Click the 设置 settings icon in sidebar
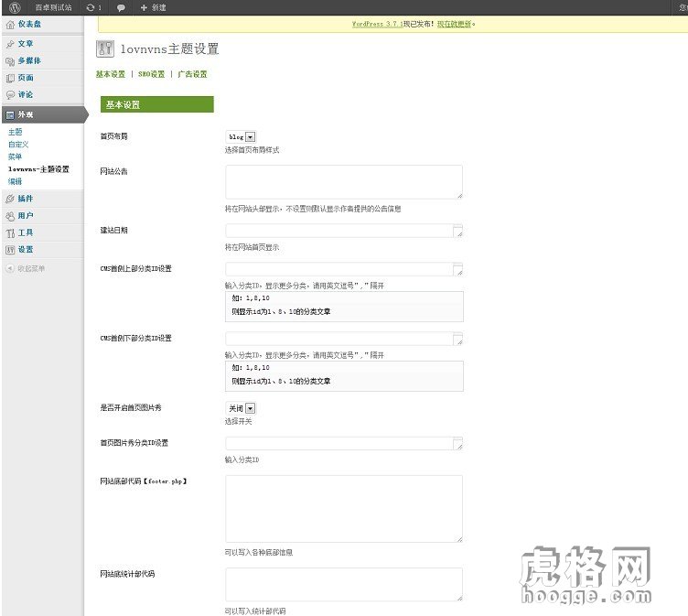This screenshot has height=616, width=688. (10, 250)
